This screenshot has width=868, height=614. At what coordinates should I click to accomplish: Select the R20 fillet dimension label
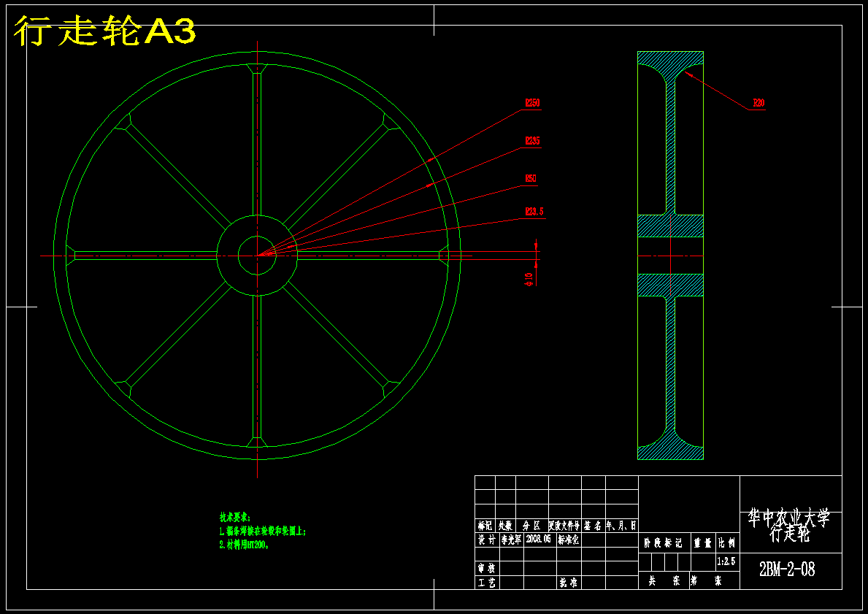(758, 103)
